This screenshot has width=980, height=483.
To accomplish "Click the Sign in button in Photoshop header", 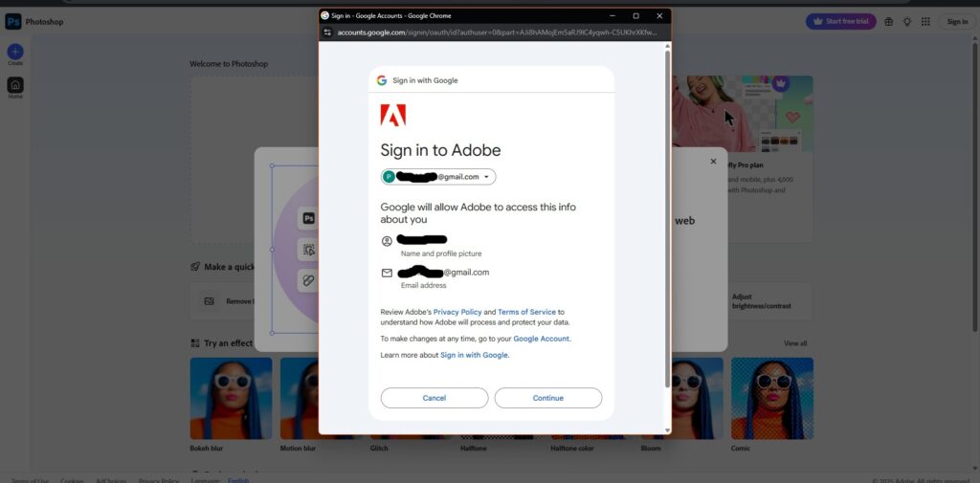I will pyautogui.click(x=957, y=22).
